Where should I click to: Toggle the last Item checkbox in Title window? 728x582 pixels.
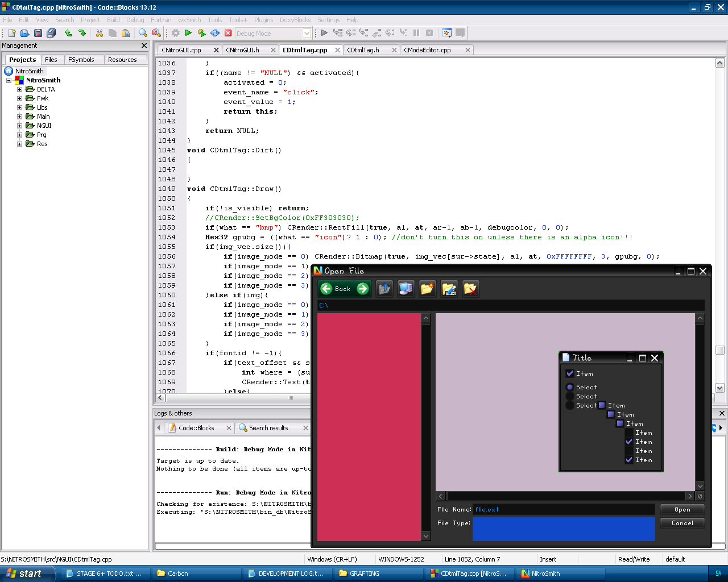coord(629,460)
